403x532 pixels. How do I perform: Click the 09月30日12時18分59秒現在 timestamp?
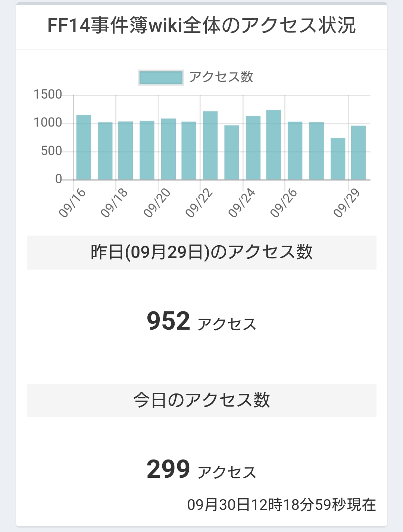(x=282, y=505)
